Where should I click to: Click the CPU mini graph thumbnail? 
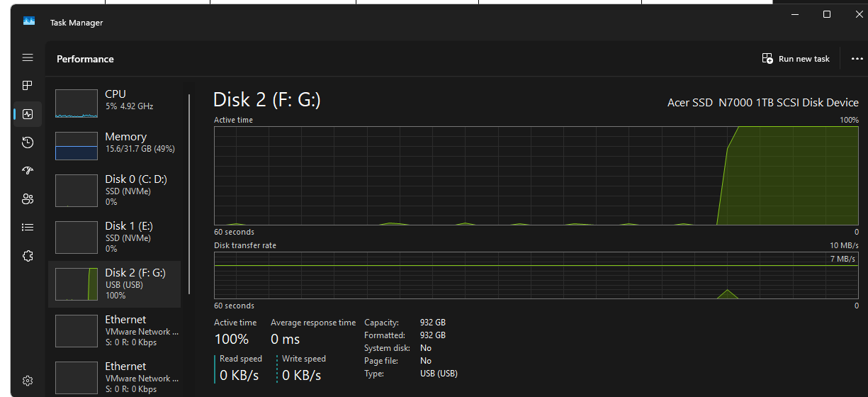(77, 104)
